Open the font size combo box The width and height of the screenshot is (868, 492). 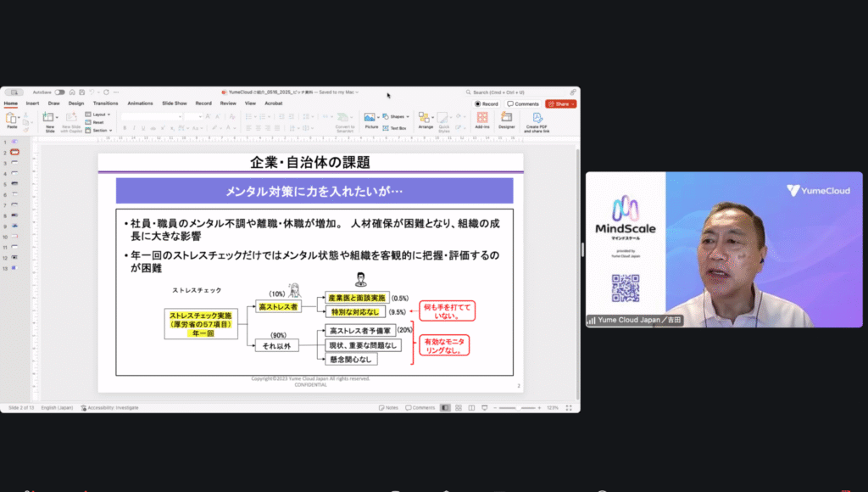pyautogui.click(x=193, y=116)
